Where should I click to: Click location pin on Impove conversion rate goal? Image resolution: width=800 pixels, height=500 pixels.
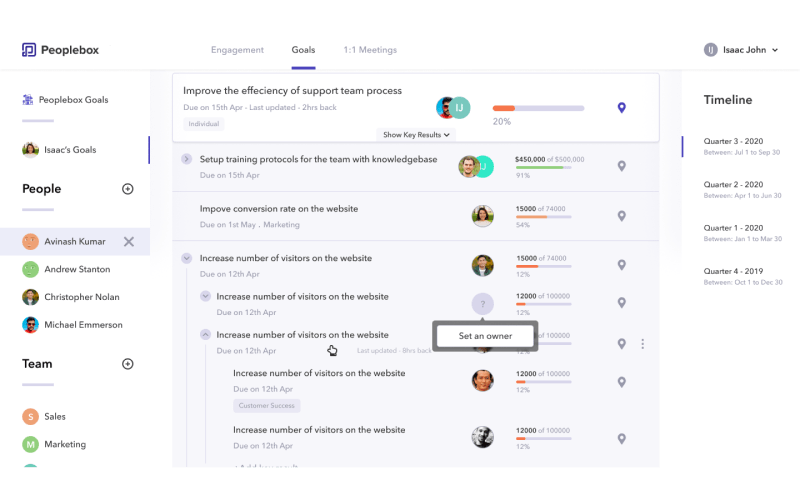621,216
